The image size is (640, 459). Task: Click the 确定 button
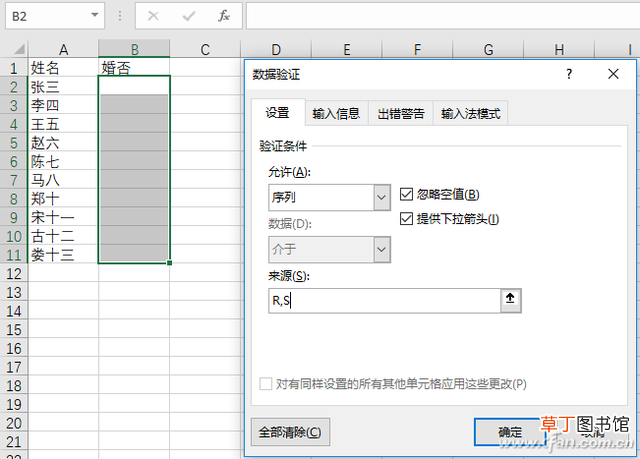(510, 432)
